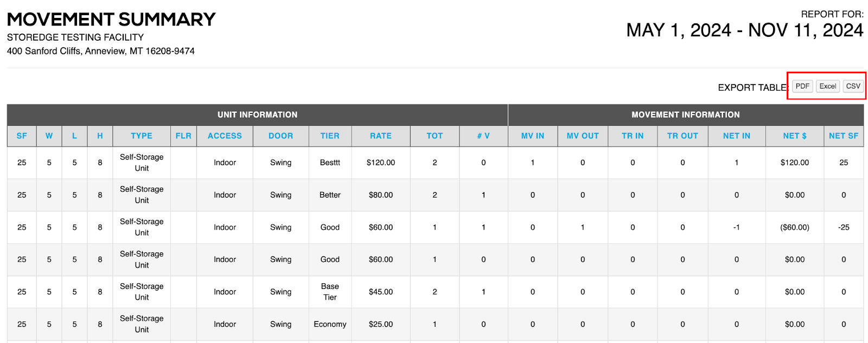Click Self-Storage Unit type in Besttt row
Image resolution: width=868 pixels, height=343 pixels.
point(142,163)
